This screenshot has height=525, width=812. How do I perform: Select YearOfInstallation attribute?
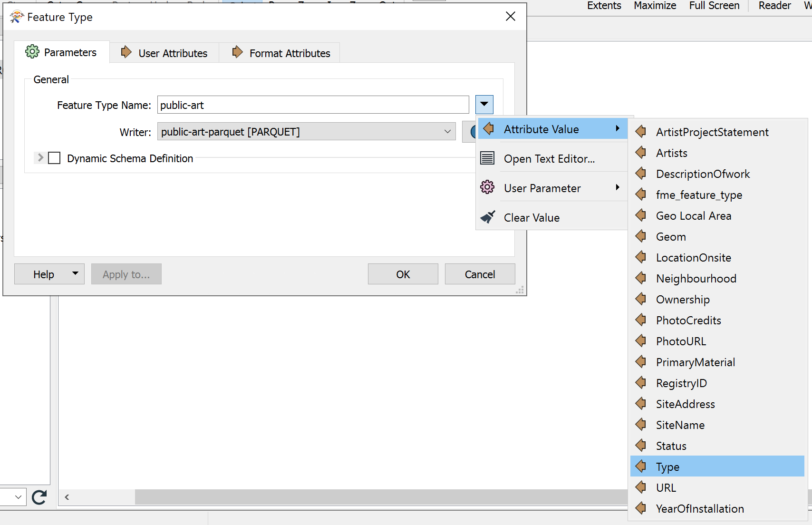[717, 508]
